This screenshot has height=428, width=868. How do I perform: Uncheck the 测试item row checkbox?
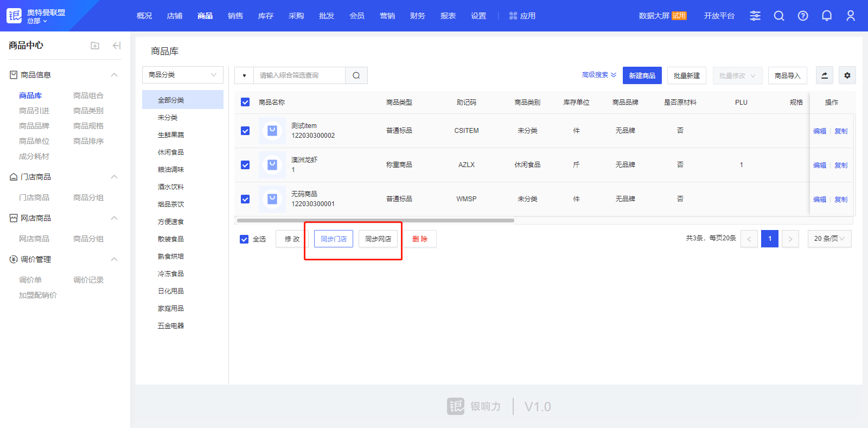pyautogui.click(x=245, y=131)
